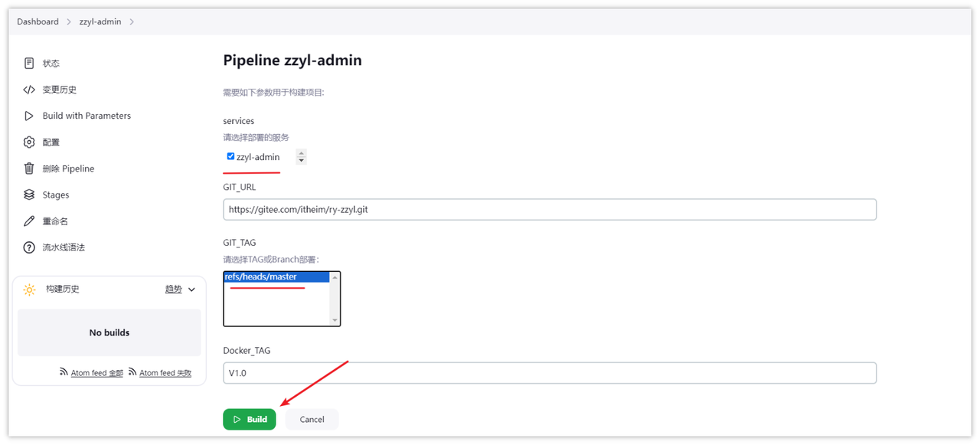
Task: Open 变更历史 via its code-brackets icon
Action: 29,90
